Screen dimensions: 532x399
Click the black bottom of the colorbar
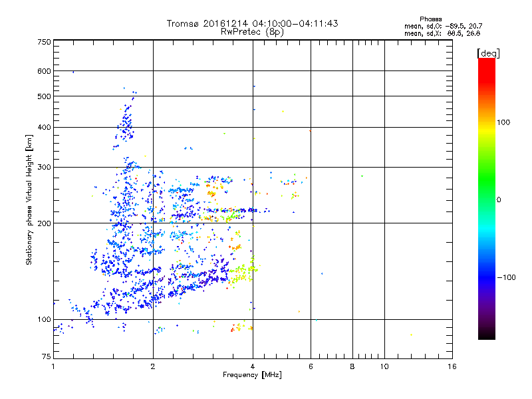click(487, 334)
